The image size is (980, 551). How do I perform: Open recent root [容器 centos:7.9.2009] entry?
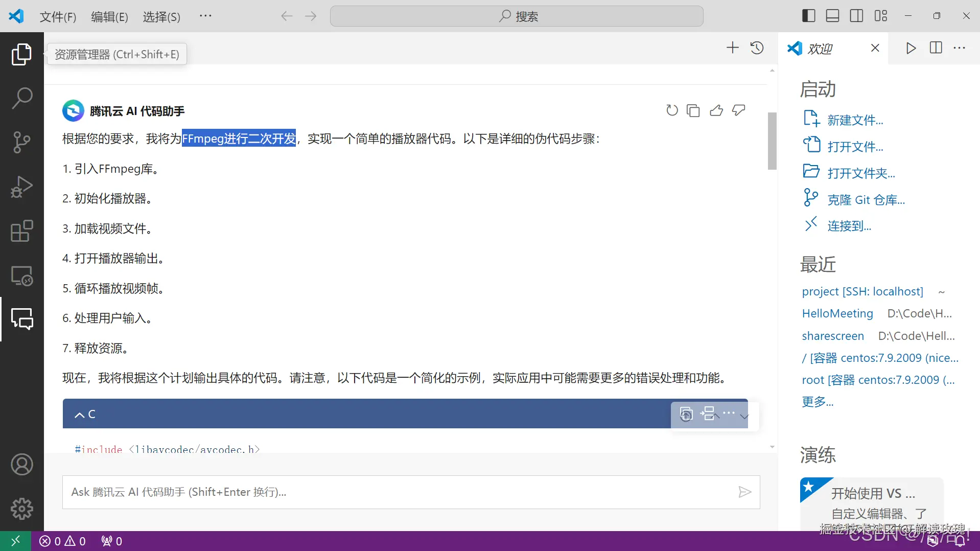coord(878,380)
